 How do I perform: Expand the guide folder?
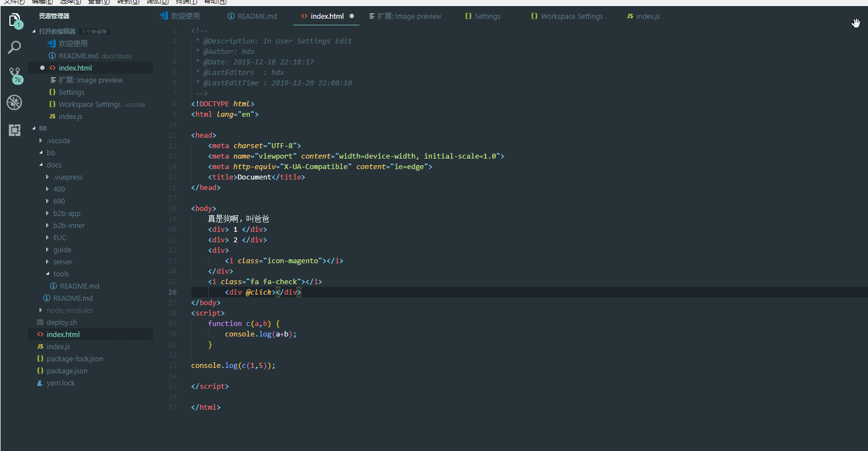[x=47, y=249]
